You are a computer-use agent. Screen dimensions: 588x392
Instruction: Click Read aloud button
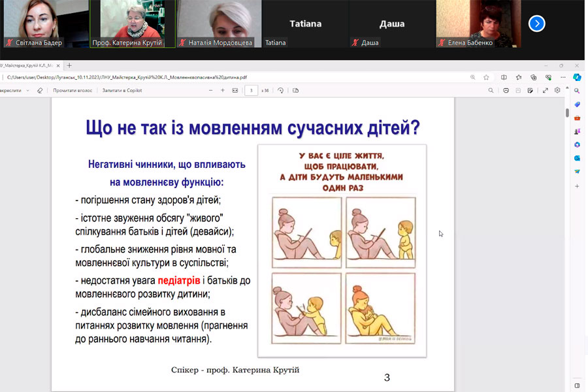click(73, 90)
